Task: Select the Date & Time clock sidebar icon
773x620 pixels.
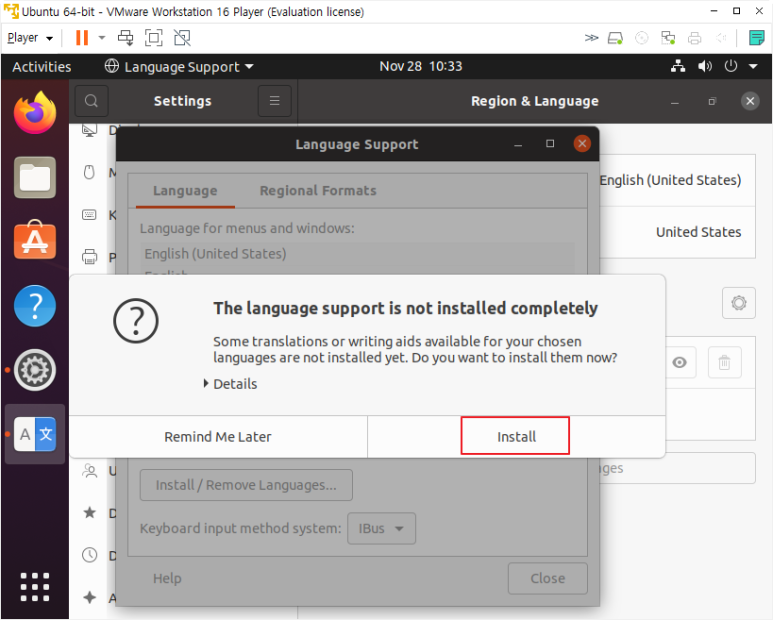Action: point(89,555)
